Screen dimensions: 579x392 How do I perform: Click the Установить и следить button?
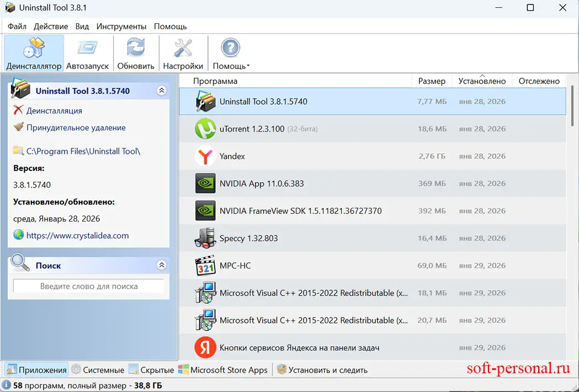tap(322, 370)
